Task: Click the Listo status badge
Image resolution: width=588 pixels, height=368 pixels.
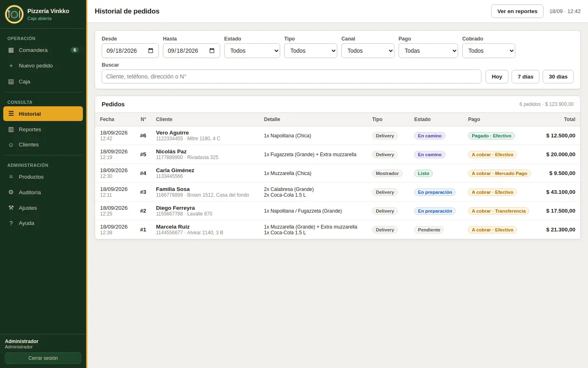Action: [x=423, y=173]
